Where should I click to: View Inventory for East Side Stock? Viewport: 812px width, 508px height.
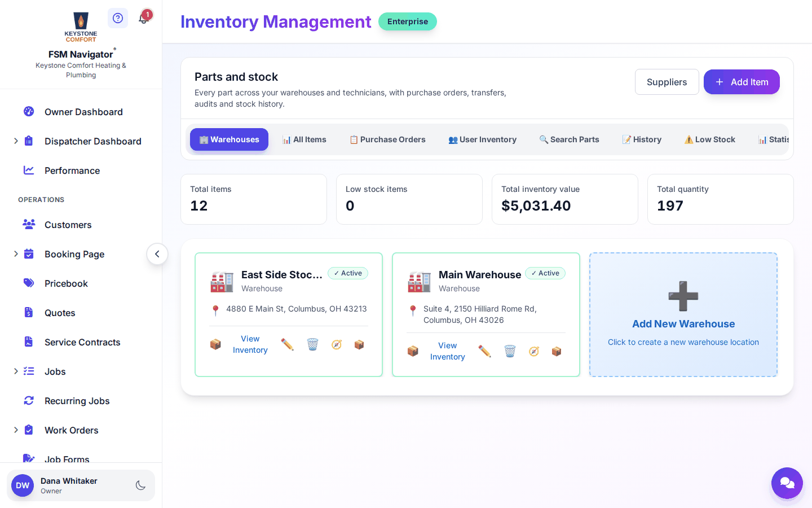(250, 344)
